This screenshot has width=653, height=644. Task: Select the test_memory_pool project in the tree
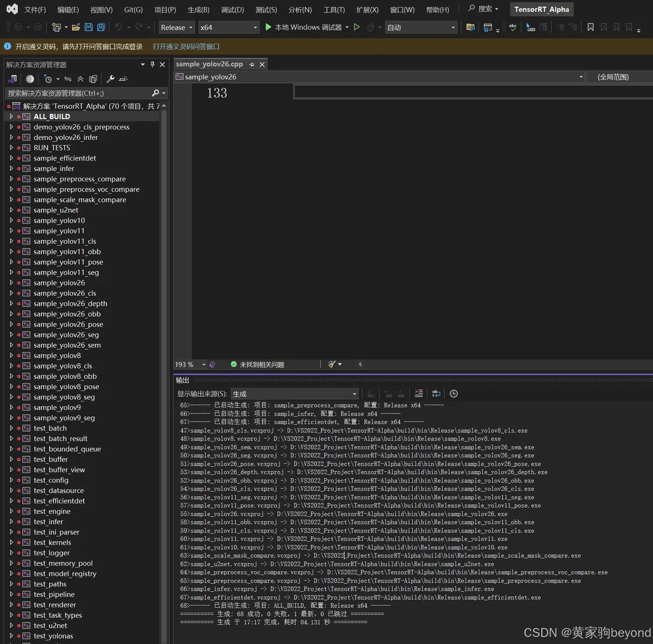click(63, 563)
